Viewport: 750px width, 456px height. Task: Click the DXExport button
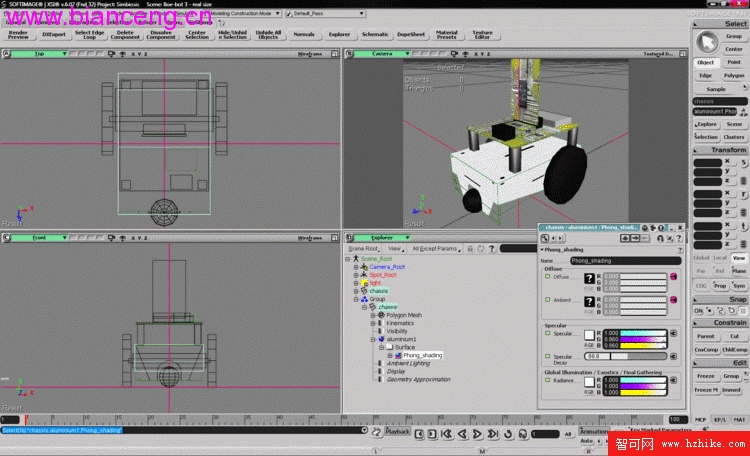(x=54, y=34)
